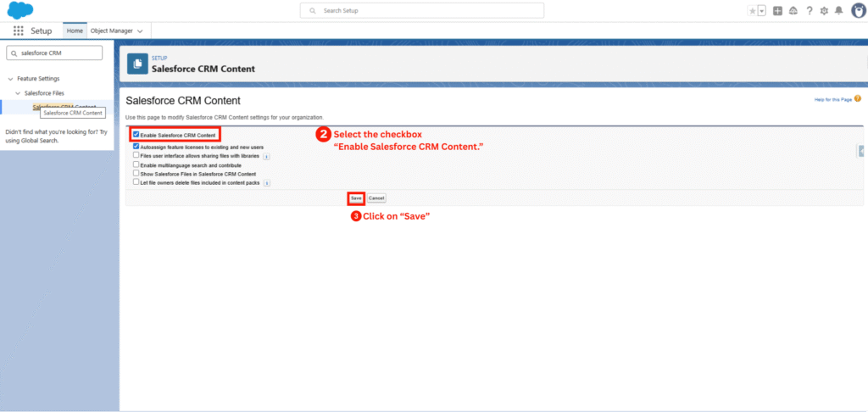
Task: Switch to the Home tab
Action: coord(75,31)
